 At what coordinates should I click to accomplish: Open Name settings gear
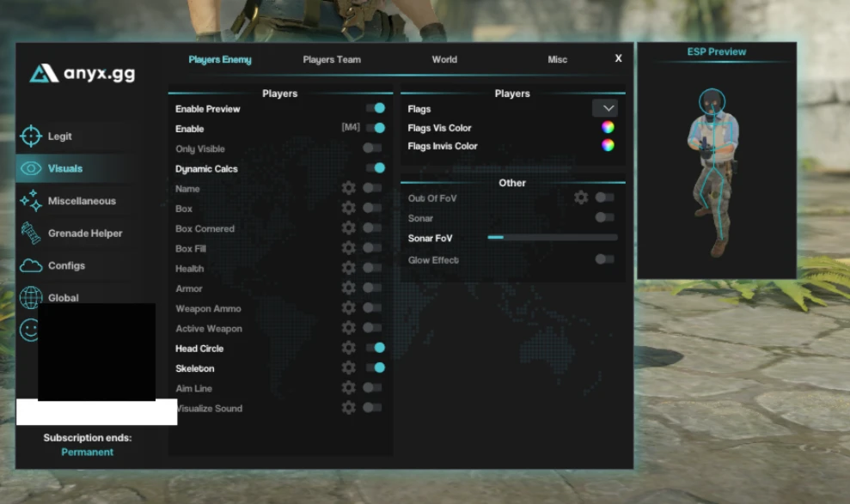(x=349, y=188)
